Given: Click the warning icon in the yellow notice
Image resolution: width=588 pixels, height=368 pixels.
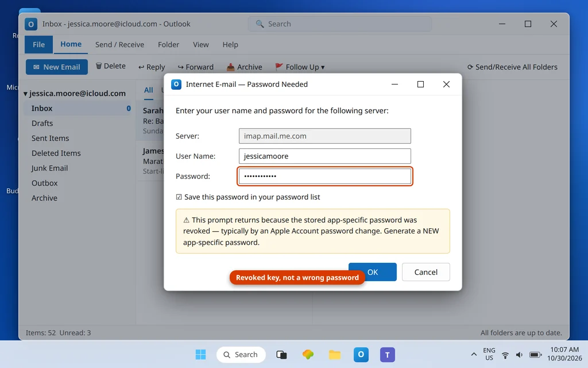Looking at the screenshot, I should point(186,220).
